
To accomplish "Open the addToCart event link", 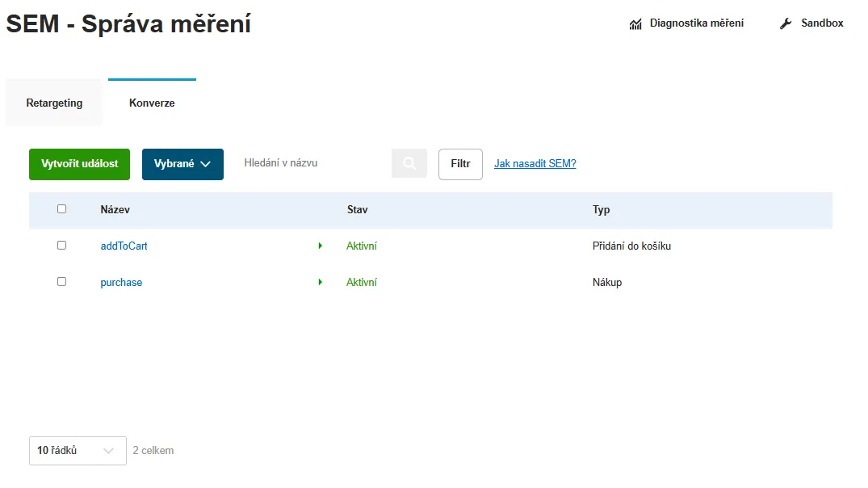I will point(124,246).
